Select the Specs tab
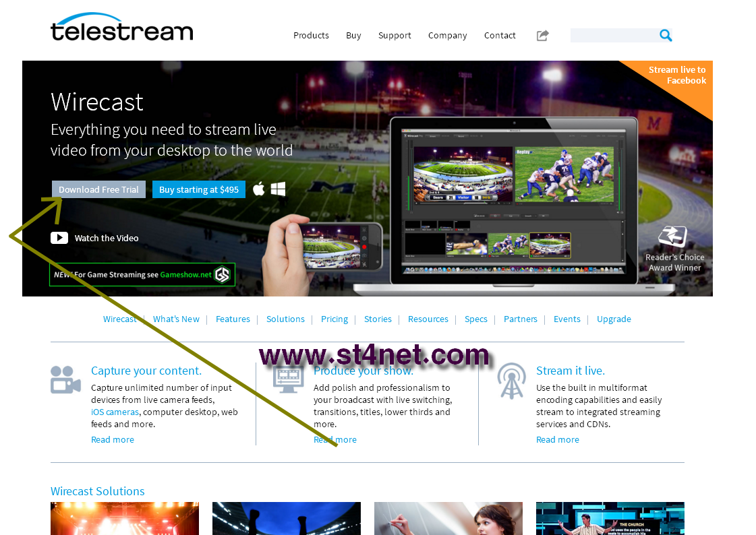 [x=476, y=319]
